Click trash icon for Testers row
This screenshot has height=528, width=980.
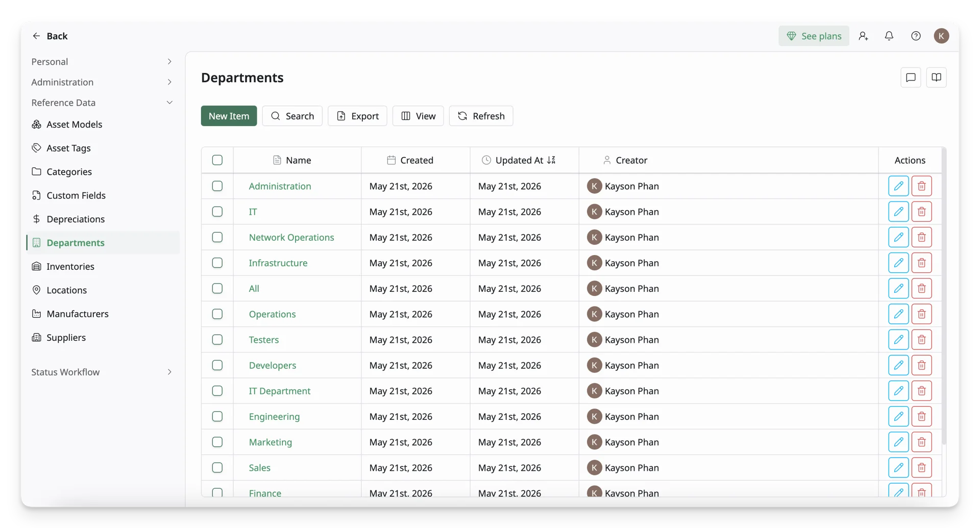point(921,340)
